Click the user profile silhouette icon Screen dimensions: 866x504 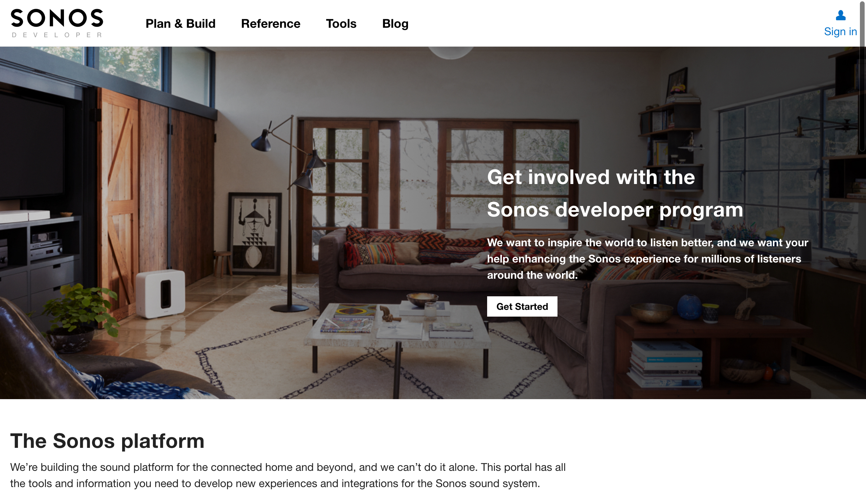point(841,15)
